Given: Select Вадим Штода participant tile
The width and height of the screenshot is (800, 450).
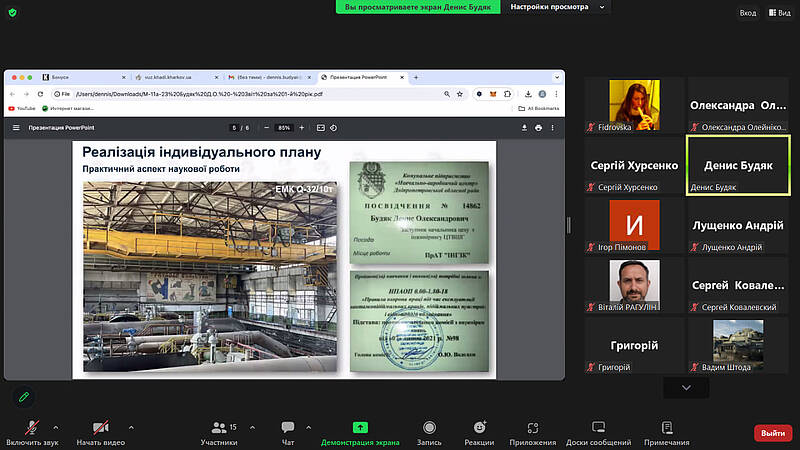Looking at the screenshot, I should pos(738,345).
